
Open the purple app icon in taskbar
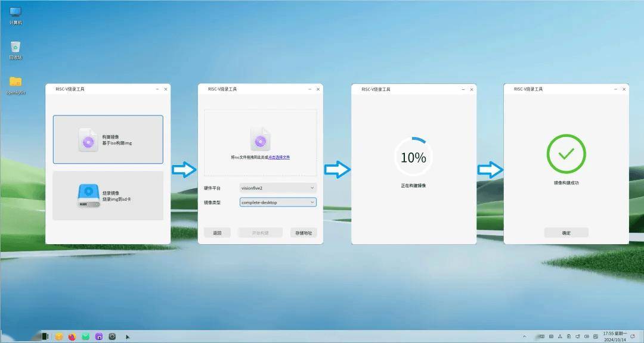tap(99, 336)
